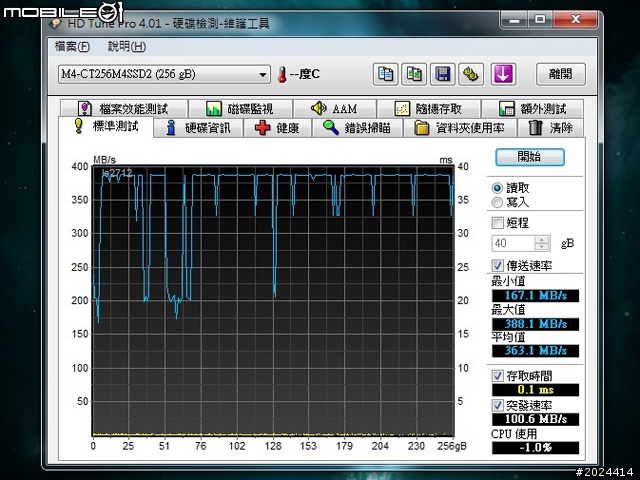640x480 pixels.
Task: Select the 讀取 radio button
Action: 497,188
